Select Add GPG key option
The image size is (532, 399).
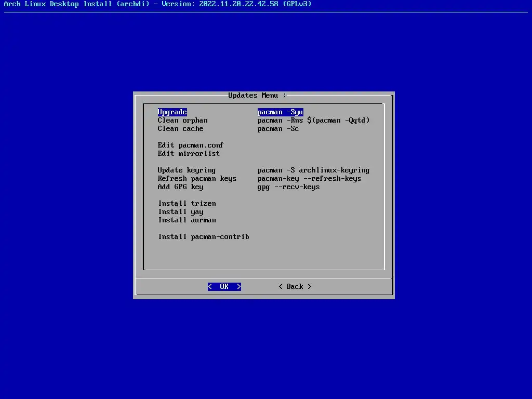tap(180, 187)
